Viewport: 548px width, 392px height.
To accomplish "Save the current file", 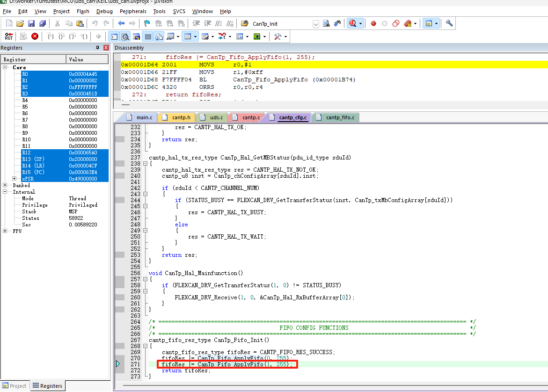I will pos(31,24).
